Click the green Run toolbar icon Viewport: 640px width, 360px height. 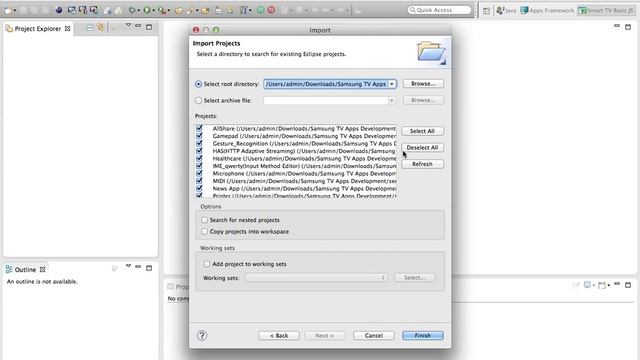click(147, 10)
